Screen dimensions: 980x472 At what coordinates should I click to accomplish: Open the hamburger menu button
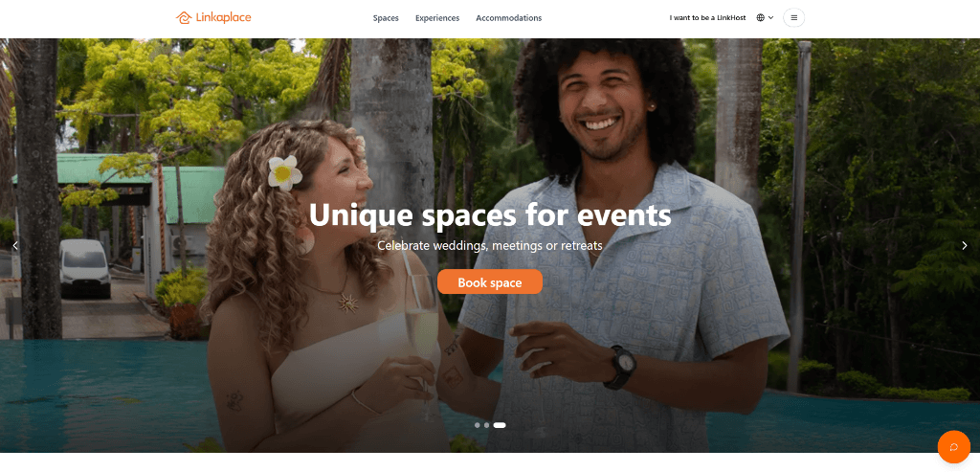click(x=793, y=17)
